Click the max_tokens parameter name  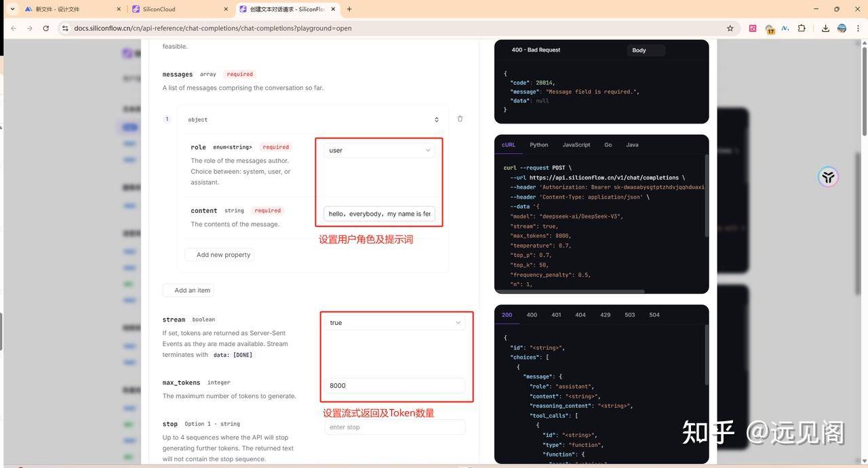[x=181, y=383]
